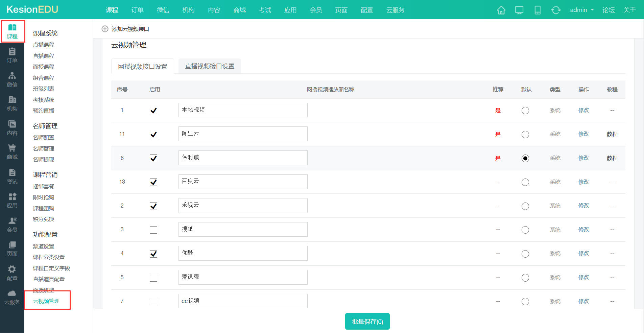Click 批量保存(0) button
The width and height of the screenshot is (644, 333).
367,322
